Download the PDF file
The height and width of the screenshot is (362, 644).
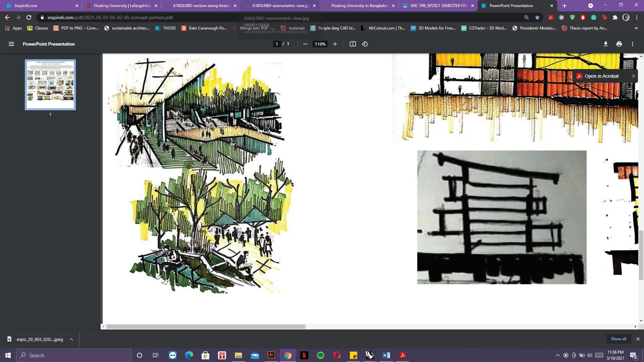click(x=605, y=44)
